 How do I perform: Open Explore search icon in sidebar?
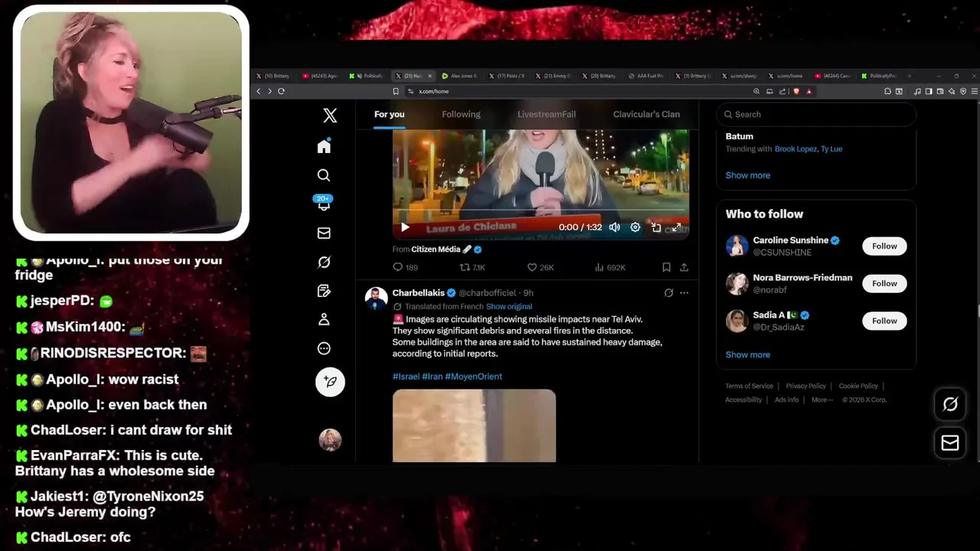pos(324,175)
